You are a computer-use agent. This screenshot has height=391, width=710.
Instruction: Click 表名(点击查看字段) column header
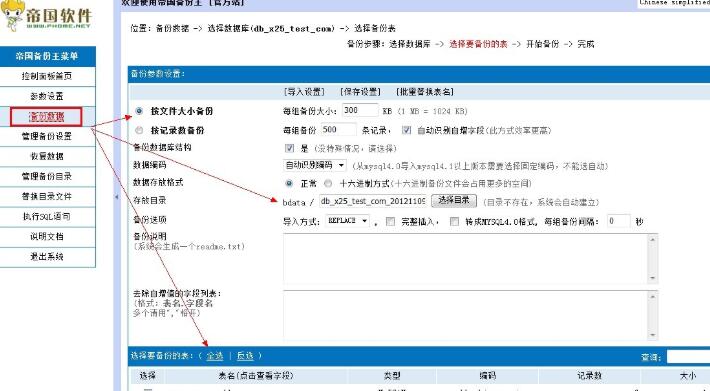tap(256, 376)
